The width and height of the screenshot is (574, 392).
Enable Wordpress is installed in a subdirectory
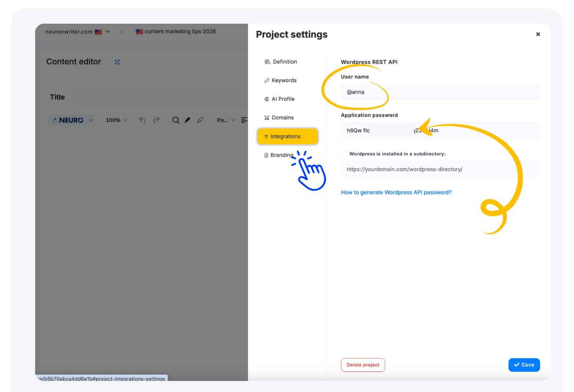pos(344,154)
